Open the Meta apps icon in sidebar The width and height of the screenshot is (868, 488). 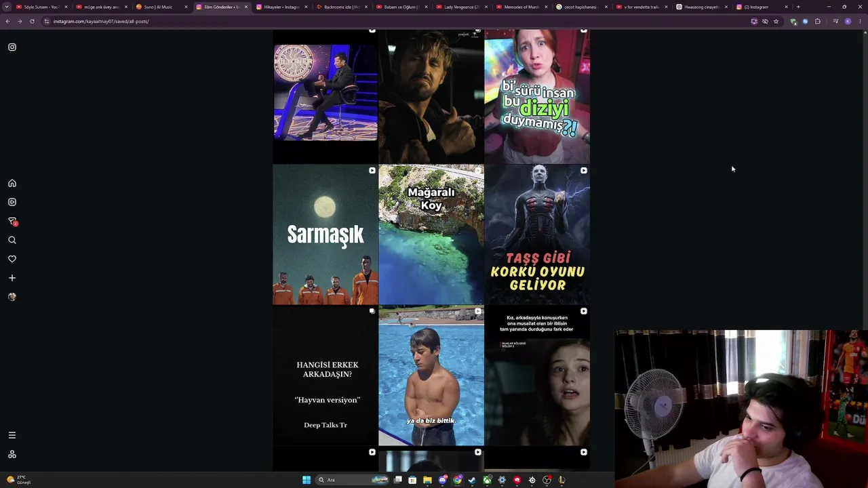[12, 454]
